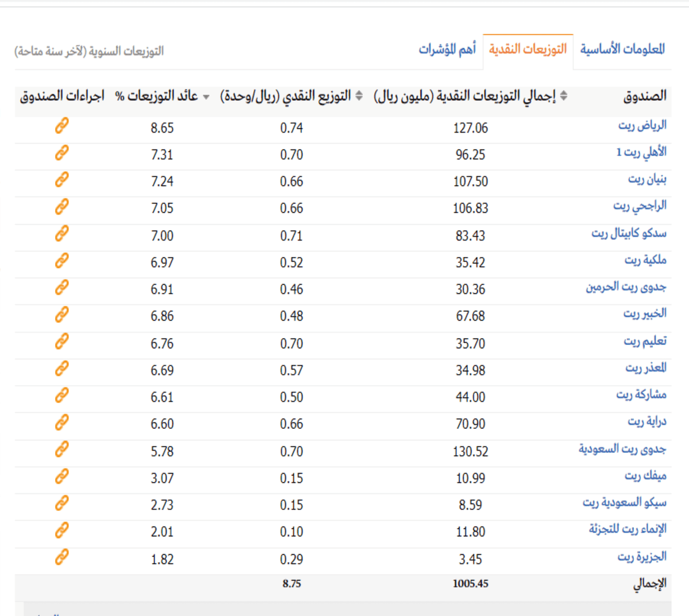This screenshot has width=689, height=616.
Task: Select total distributions value 130.52
Action: [x=470, y=452]
